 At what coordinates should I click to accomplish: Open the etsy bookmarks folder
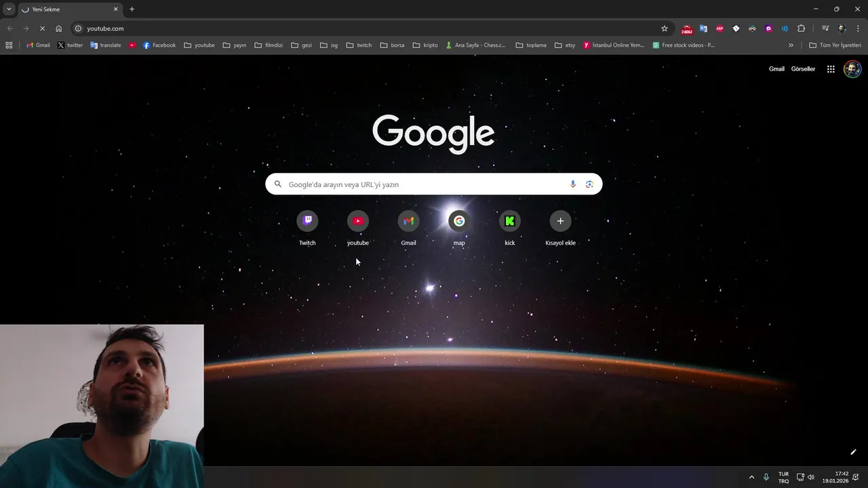click(565, 45)
